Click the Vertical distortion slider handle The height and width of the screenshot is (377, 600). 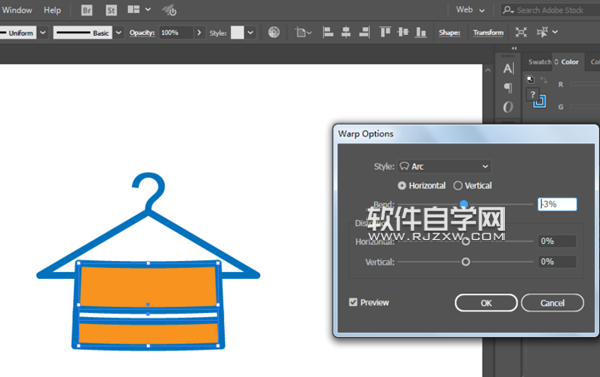click(x=466, y=262)
